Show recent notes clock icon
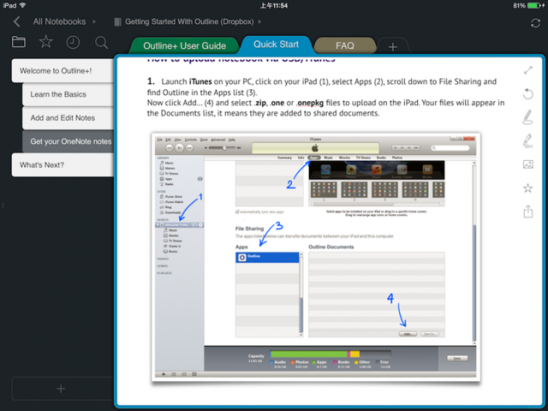This screenshot has width=548, height=411. point(73,42)
